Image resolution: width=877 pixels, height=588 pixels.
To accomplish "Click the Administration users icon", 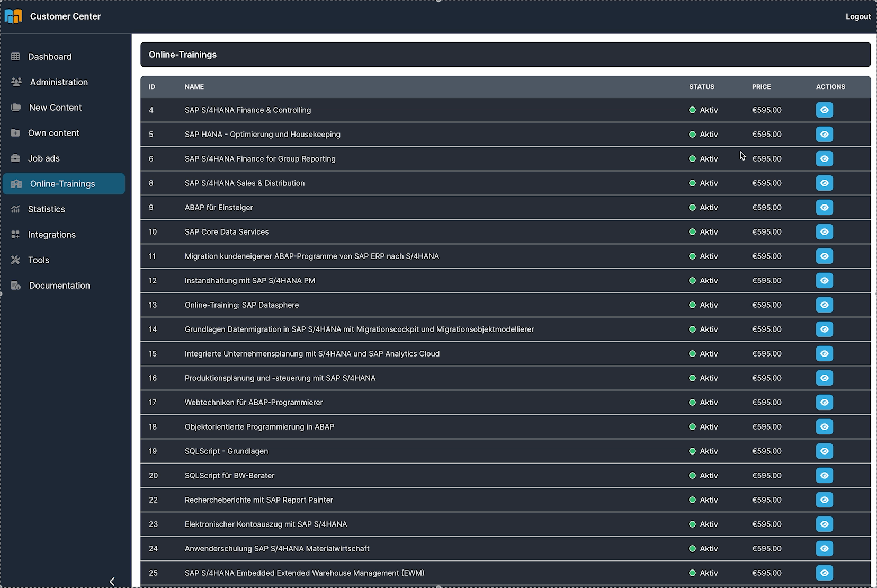I will [16, 82].
